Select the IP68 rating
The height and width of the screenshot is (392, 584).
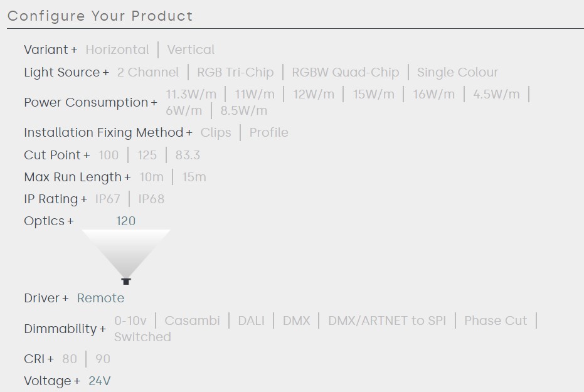[x=151, y=199]
